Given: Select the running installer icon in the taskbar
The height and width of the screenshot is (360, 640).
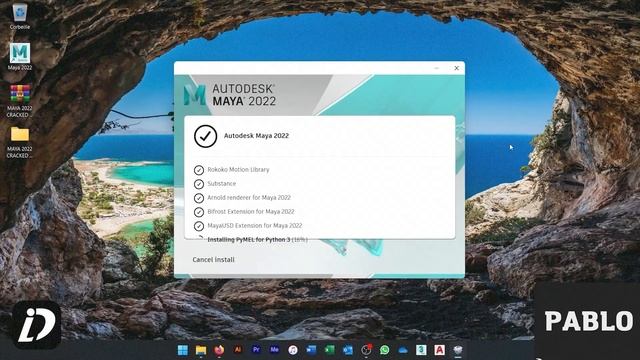Looking at the screenshot, I should pos(458,350).
